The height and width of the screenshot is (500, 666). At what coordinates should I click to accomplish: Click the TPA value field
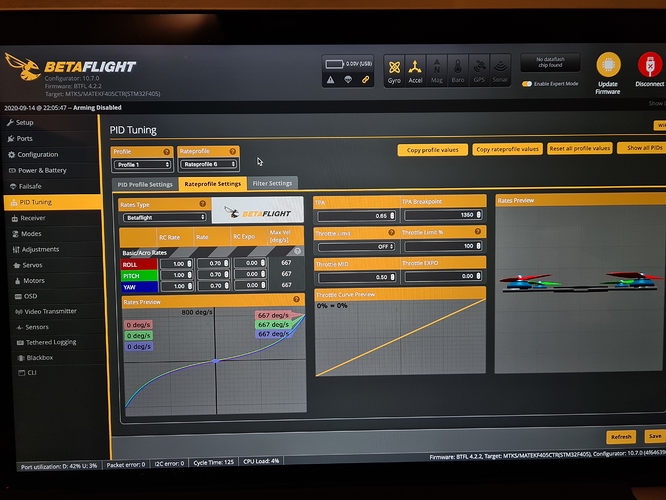click(x=356, y=216)
